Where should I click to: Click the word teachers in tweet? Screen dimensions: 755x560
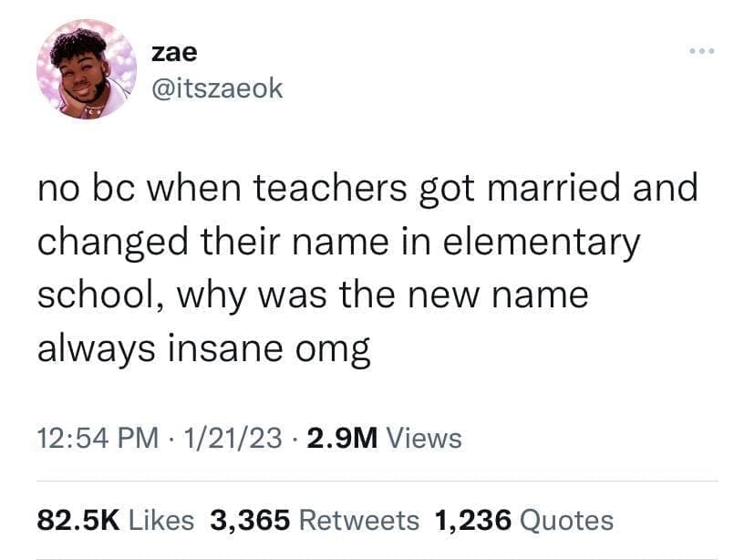pos(330,188)
